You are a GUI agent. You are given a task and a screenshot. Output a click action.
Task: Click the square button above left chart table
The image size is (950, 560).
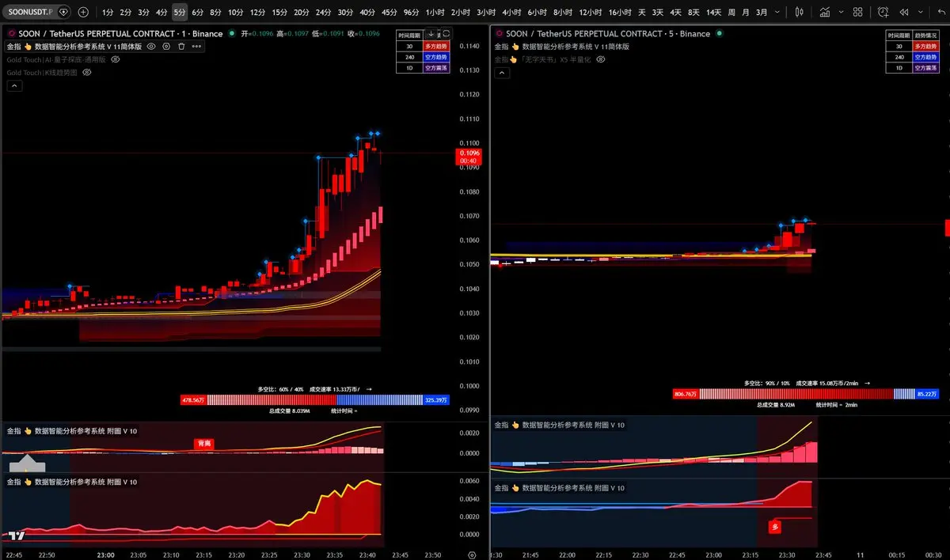pyautogui.click(x=446, y=34)
